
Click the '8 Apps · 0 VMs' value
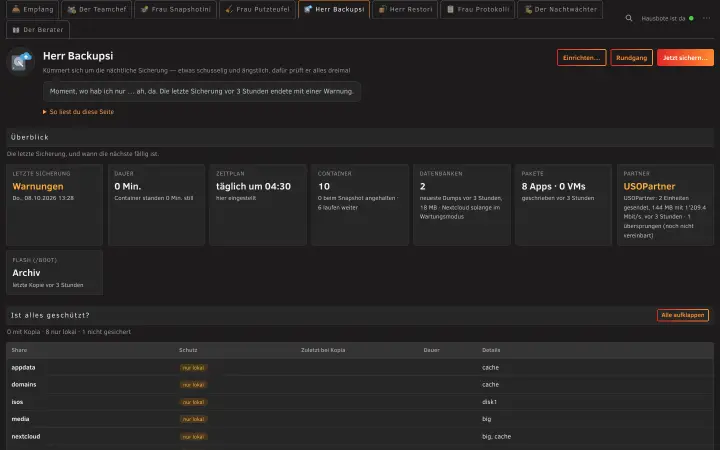tap(553, 186)
